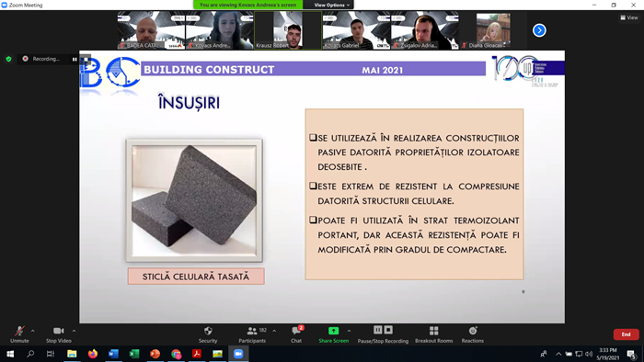
Task: Open the Security shield icon
Action: pos(208,331)
